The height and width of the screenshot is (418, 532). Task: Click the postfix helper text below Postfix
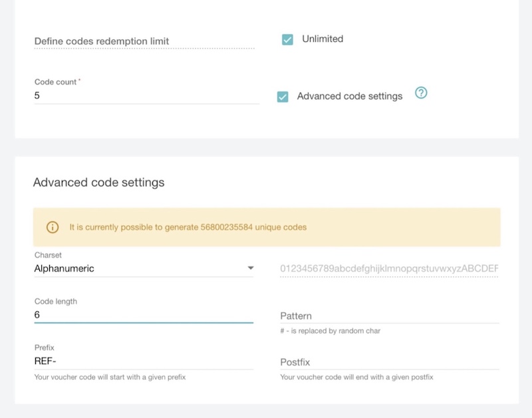point(356,377)
